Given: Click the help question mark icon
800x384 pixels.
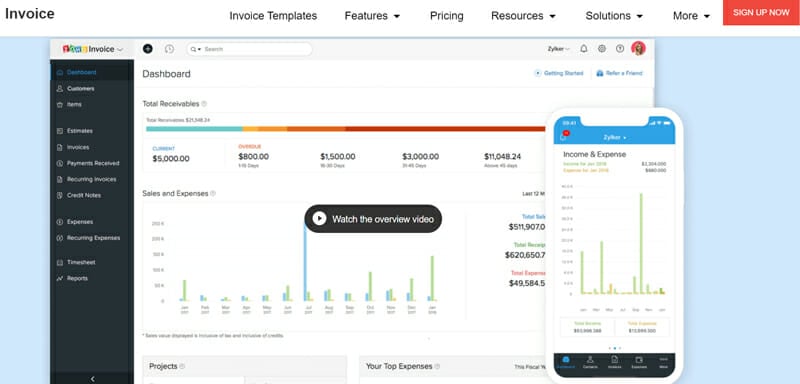Looking at the screenshot, I should (x=620, y=49).
